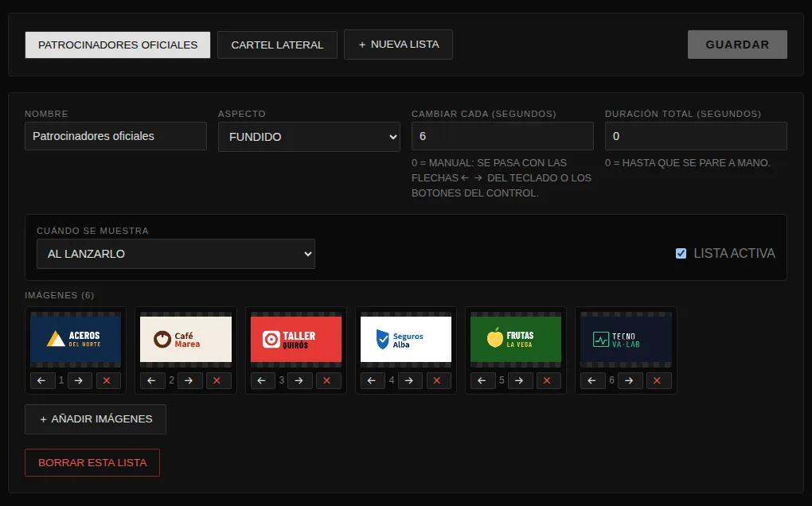Switch to Cartel Lateral tab
Image resolution: width=812 pixels, height=506 pixels.
pos(277,45)
